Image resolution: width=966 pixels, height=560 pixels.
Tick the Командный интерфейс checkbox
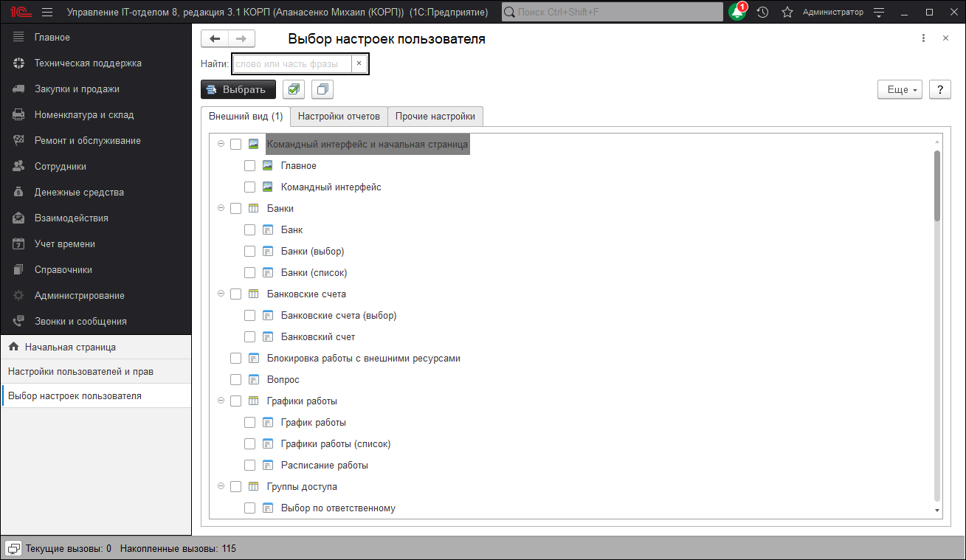[249, 187]
